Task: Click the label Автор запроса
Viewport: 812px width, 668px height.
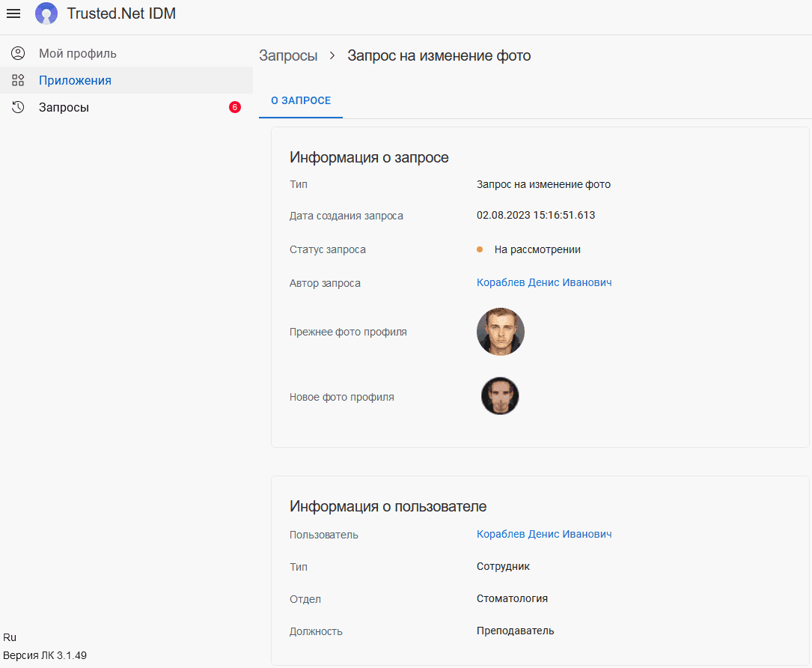Action: point(325,284)
